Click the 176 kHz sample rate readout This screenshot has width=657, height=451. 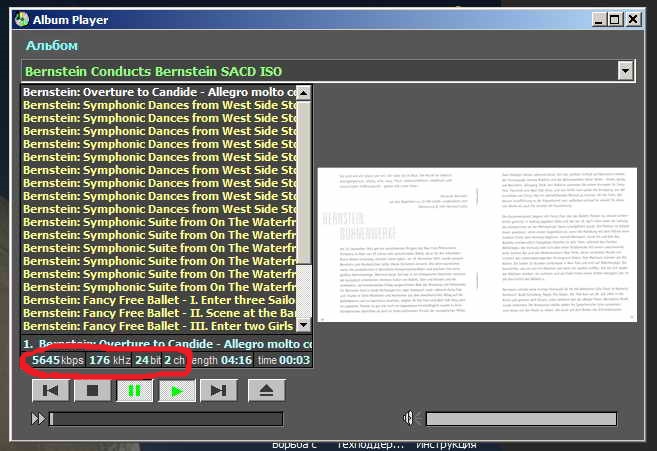pyautogui.click(x=109, y=360)
